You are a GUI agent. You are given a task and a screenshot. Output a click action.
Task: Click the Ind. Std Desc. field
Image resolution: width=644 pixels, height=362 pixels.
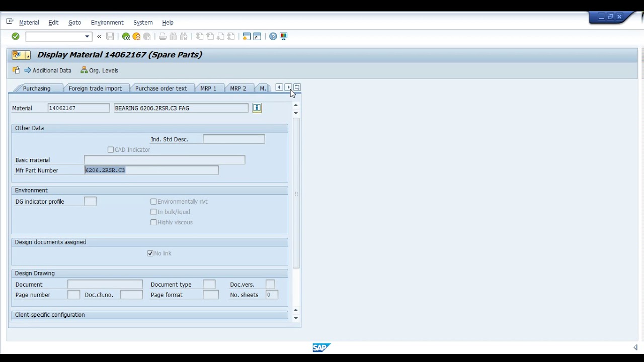(x=234, y=139)
